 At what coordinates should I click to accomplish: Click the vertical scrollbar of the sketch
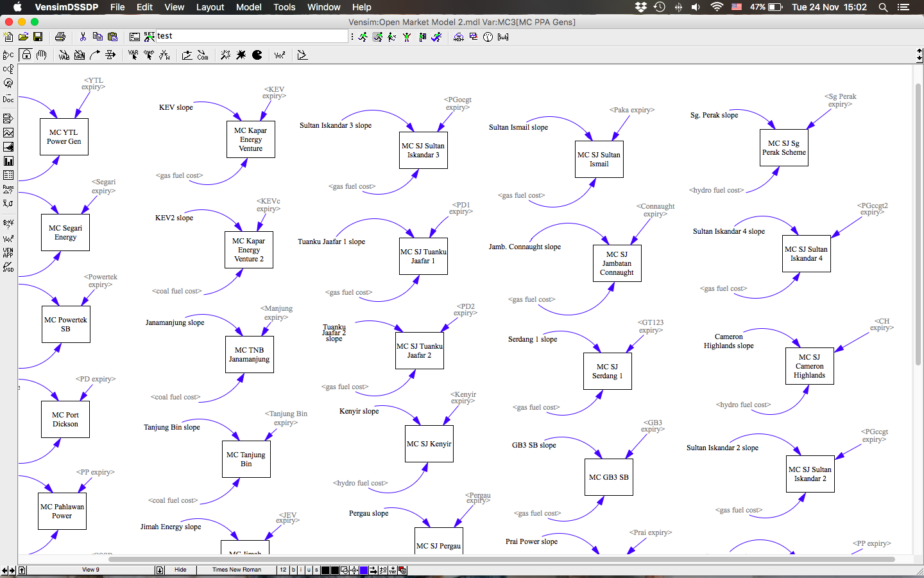coord(918,224)
